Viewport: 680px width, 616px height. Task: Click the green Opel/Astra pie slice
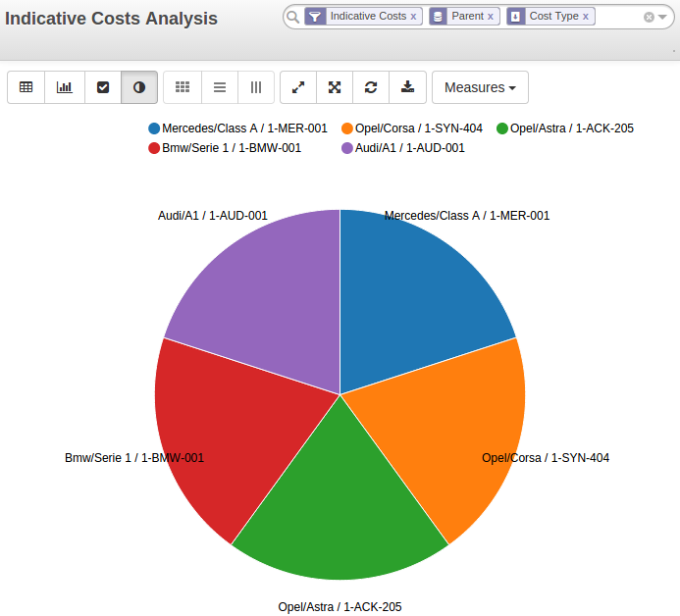click(340, 507)
